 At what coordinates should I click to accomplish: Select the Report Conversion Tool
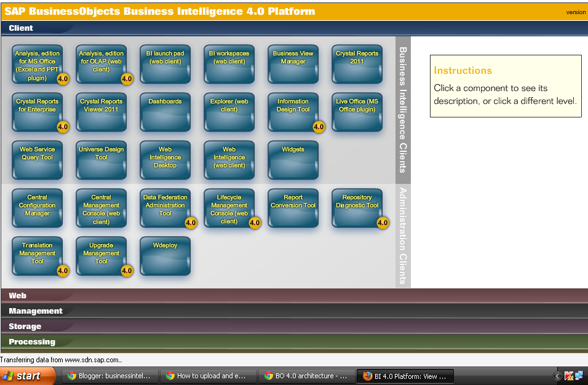pos(293,208)
